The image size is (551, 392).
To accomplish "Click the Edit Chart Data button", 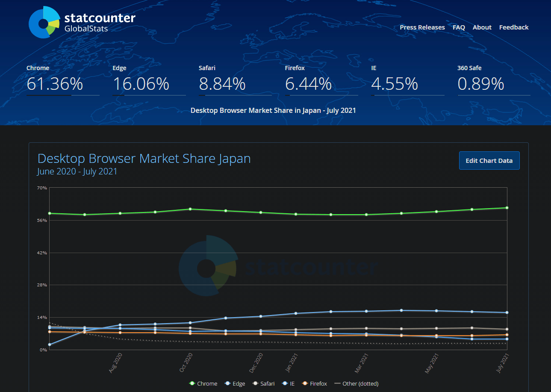I will [489, 161].
